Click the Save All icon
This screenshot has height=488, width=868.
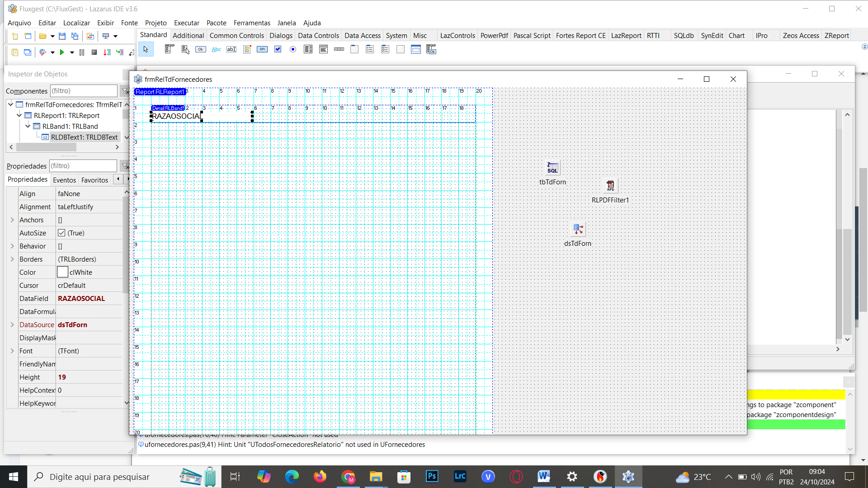(75, 36)
